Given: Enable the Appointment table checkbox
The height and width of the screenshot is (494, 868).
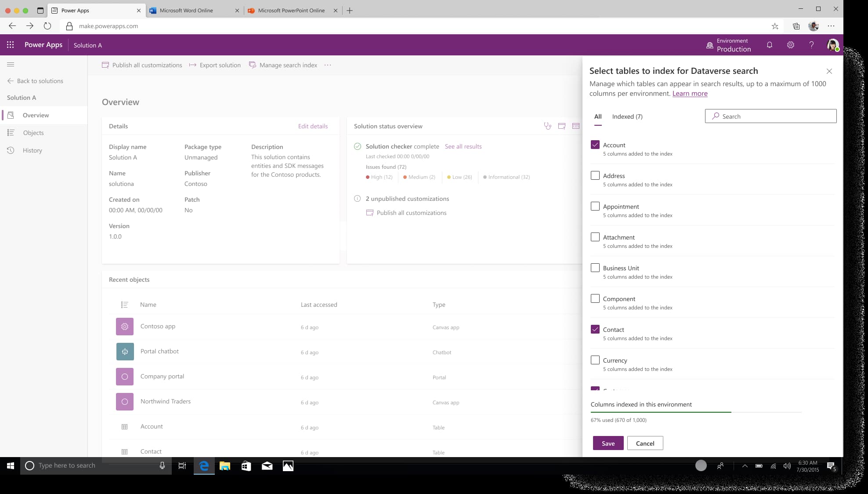Looking at the screenshot, I should click(595, 206).
